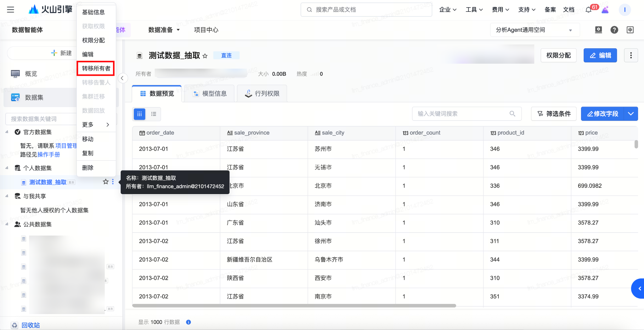
Task: Collapse the 公共数据集 tree node
Action: [7, 224]
